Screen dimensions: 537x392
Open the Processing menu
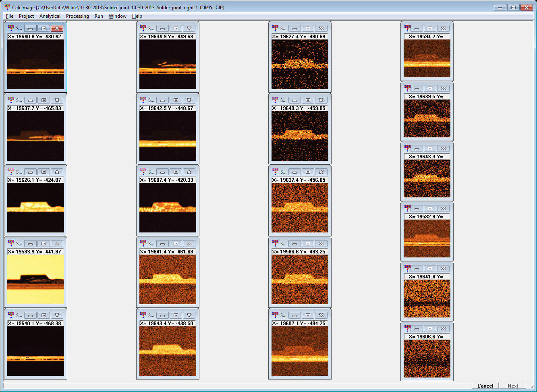77,16
